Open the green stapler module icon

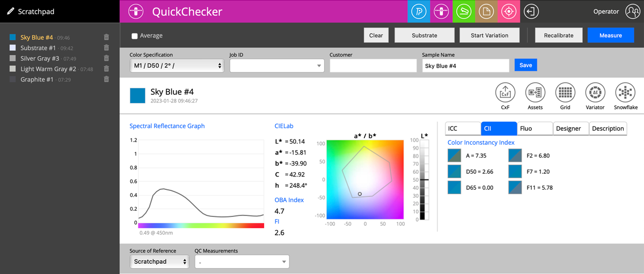(464, 11)
